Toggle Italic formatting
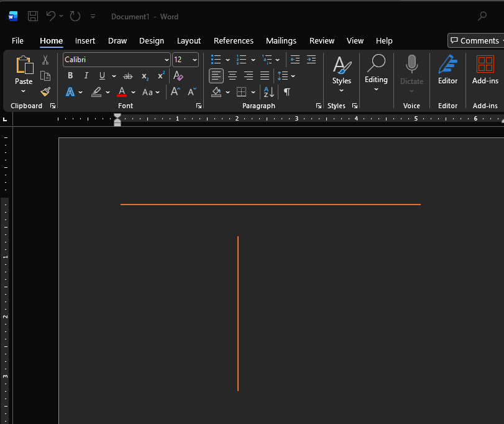This screenshot has height=424, width=504. tap(86, 76)
